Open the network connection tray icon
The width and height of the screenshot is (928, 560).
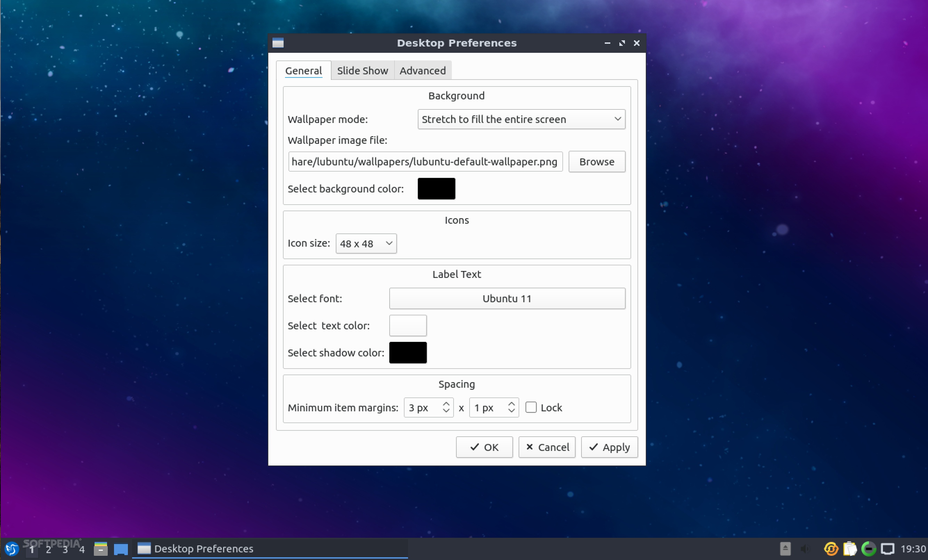pyautogui.click(x=887, y=549)
